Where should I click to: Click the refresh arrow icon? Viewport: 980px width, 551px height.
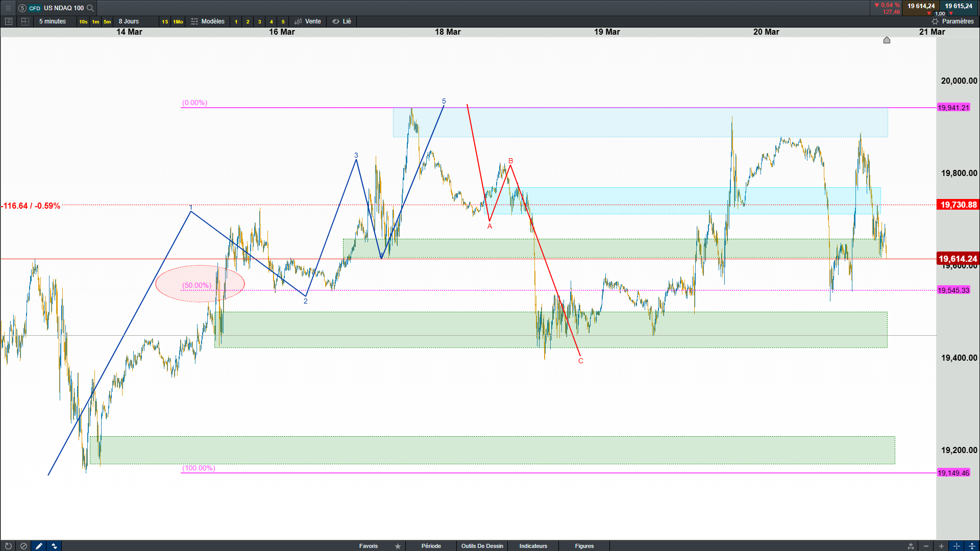coord(8,546)
